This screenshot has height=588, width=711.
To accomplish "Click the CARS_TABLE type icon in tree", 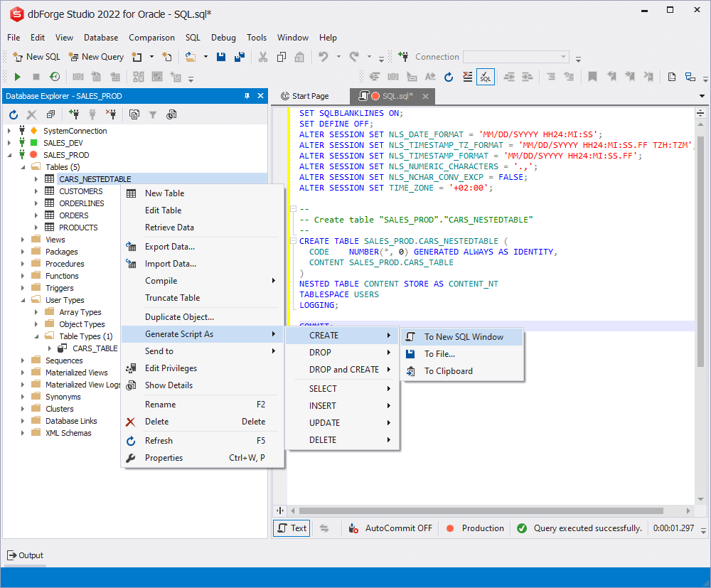I will pyautogui.click(x=63, y=348).
